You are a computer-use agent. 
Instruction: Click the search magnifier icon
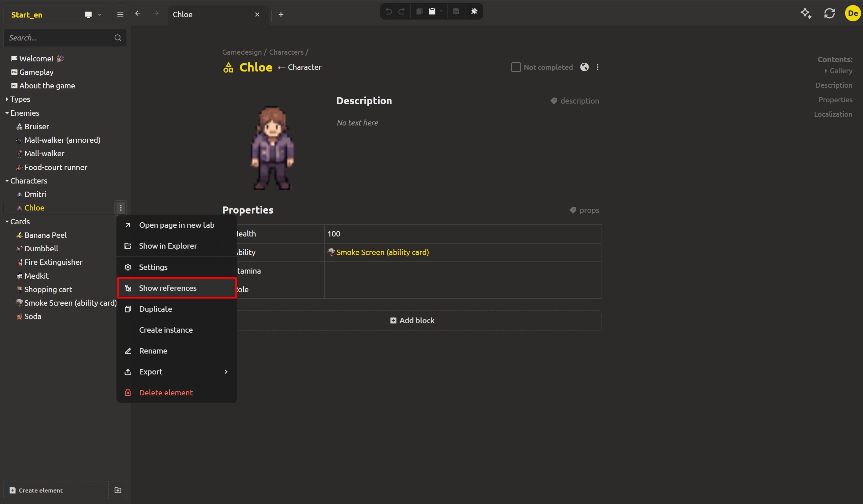coord(118,38)
